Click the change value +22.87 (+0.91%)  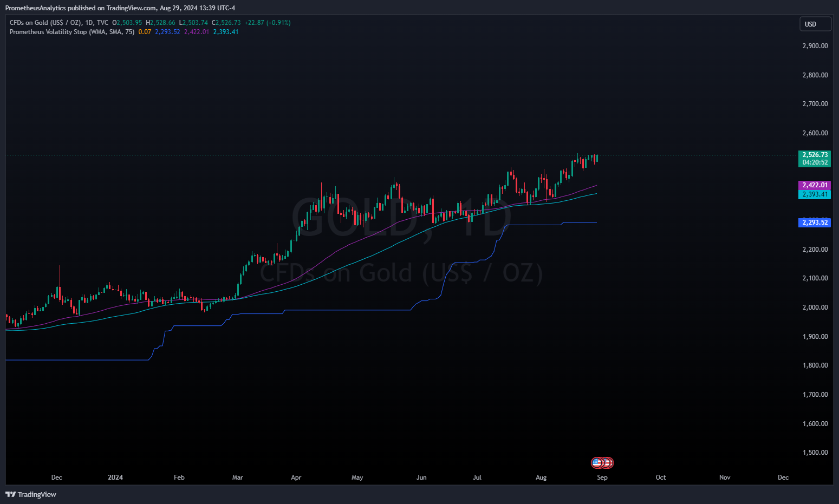coord(268,23)
